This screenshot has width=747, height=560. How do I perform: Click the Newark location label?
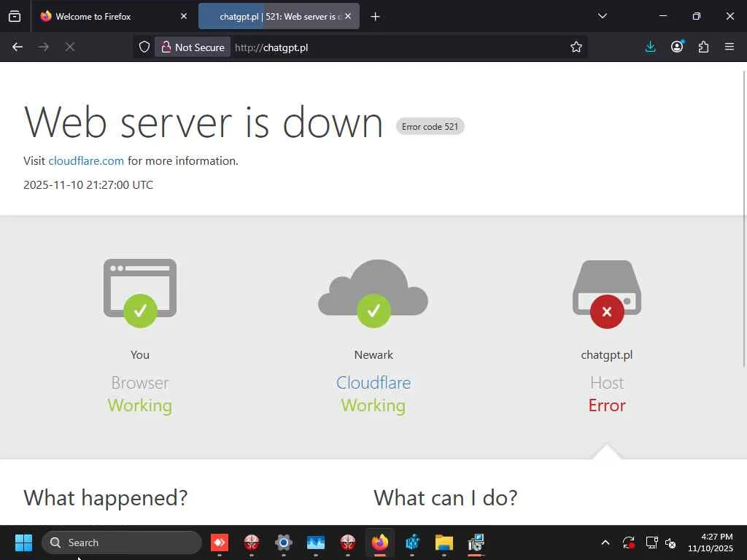pyautogui.click(x=373, y=355)
